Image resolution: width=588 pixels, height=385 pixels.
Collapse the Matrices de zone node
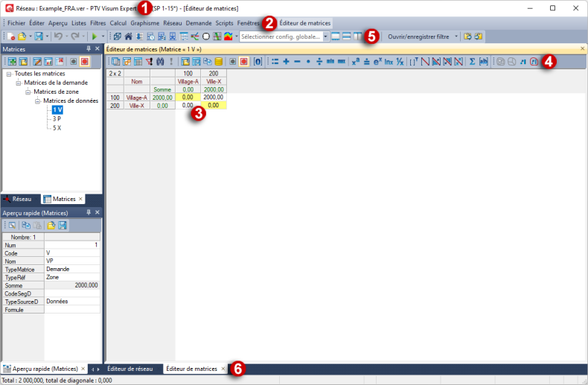28,92
